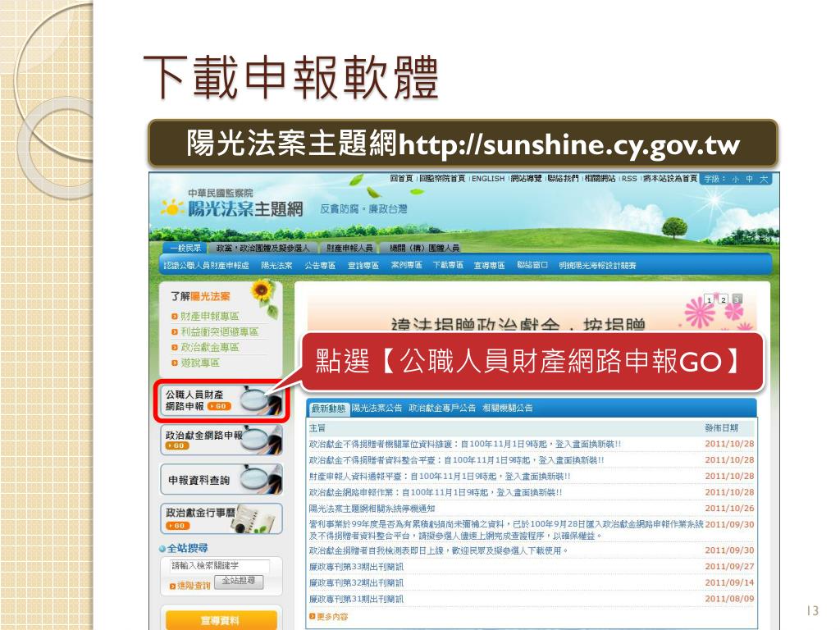Open 聯絡我們 contact link

point(563,178)
